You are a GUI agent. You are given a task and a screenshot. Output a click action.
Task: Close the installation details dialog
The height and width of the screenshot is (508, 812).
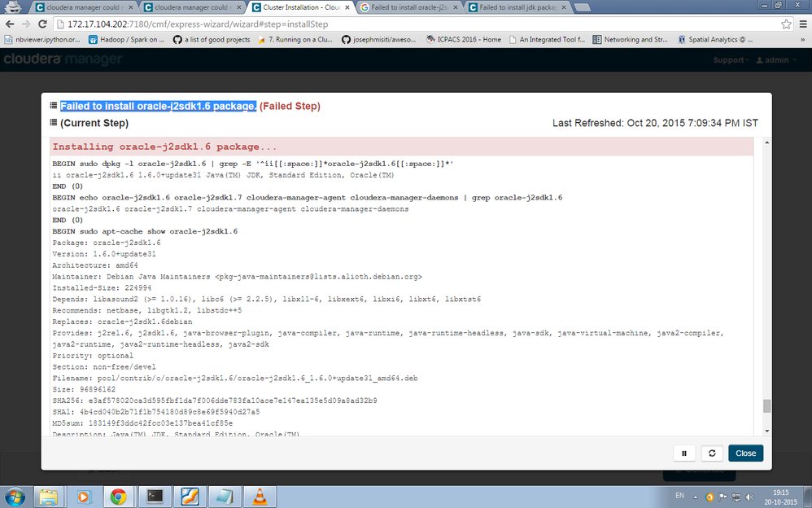(x=746, y=453)
